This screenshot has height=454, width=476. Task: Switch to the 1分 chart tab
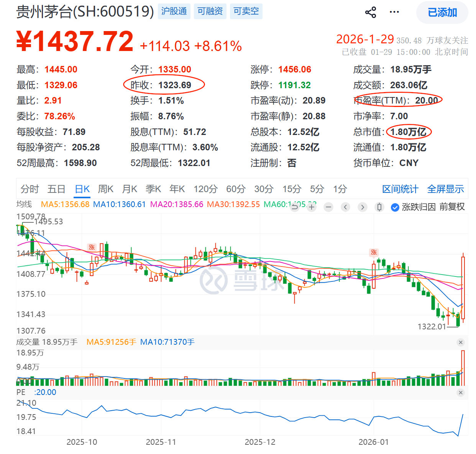[340, 189]
